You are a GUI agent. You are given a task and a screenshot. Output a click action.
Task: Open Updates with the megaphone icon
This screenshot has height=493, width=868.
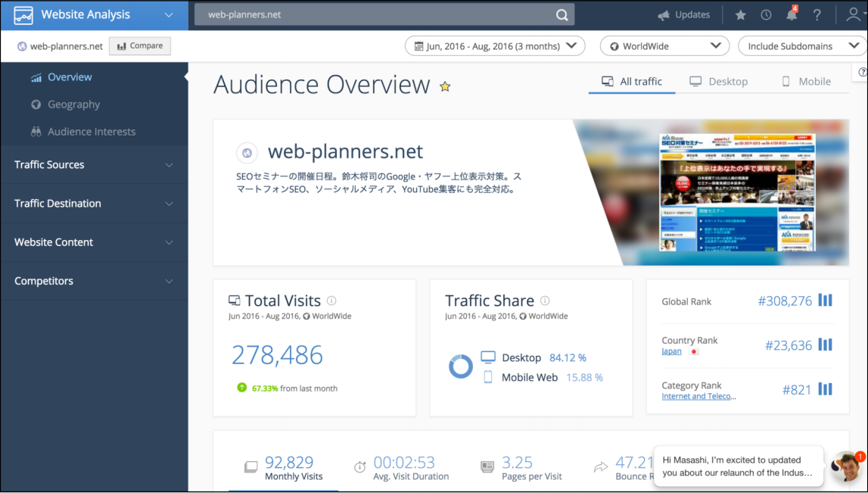point(683,15)
